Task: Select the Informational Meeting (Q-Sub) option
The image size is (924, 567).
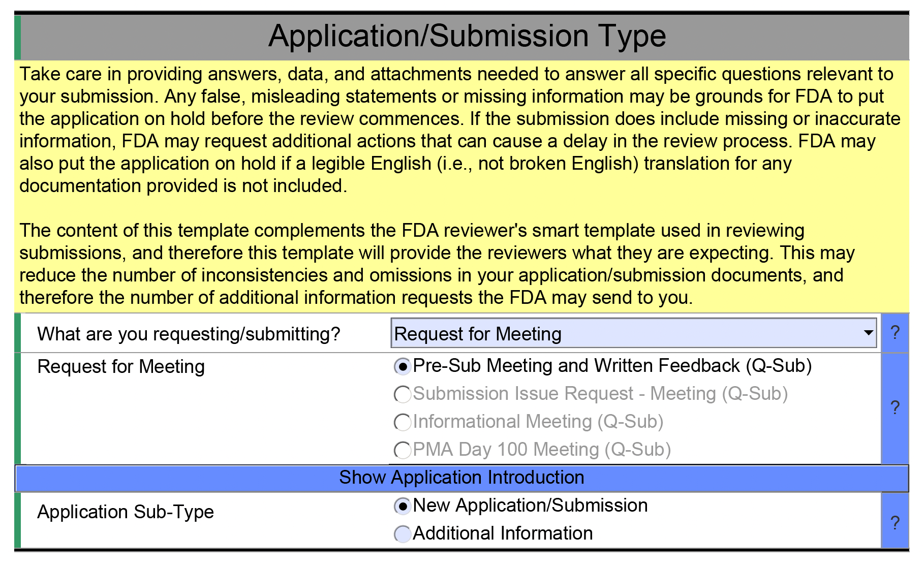Action: (403, 422)
